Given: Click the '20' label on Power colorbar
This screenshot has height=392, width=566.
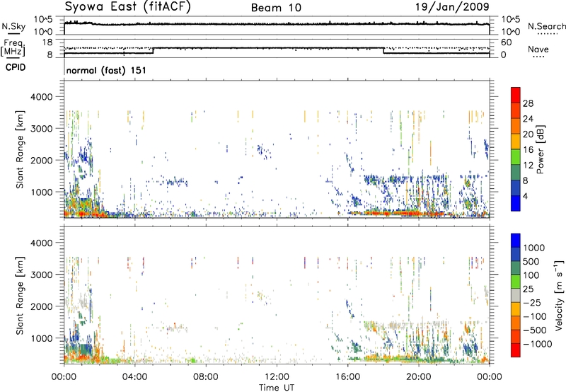Looking at the screenshot, I should coord(528,134).
